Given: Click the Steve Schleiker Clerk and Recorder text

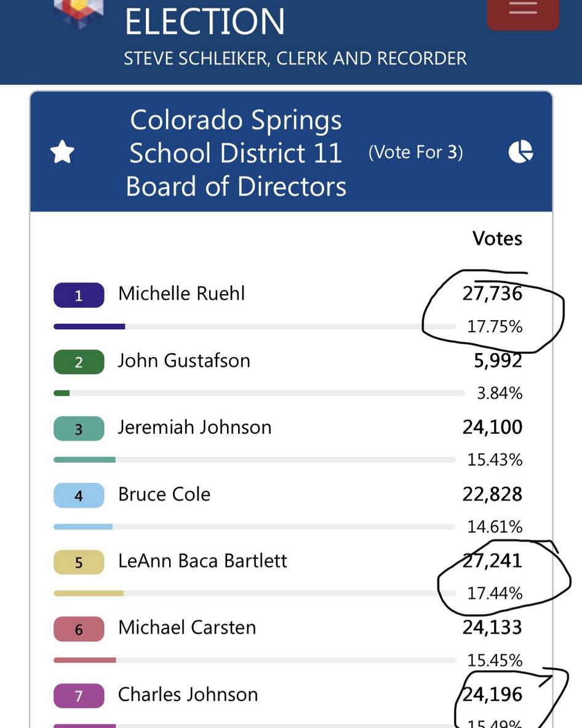Looking at the screenshot, I should pos(295,58).
